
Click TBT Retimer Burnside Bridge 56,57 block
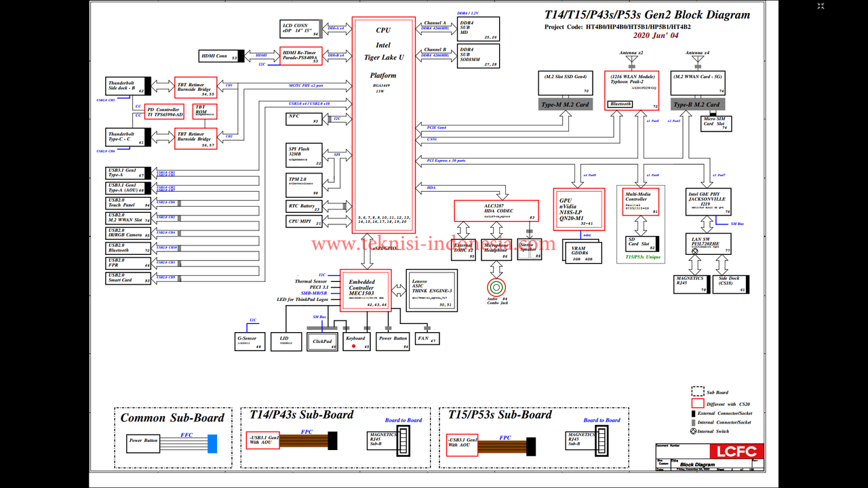coord(196,138)
